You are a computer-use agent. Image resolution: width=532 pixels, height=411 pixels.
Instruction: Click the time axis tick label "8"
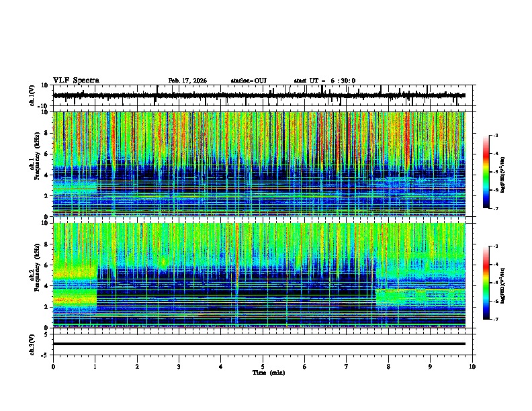(388, 367)
